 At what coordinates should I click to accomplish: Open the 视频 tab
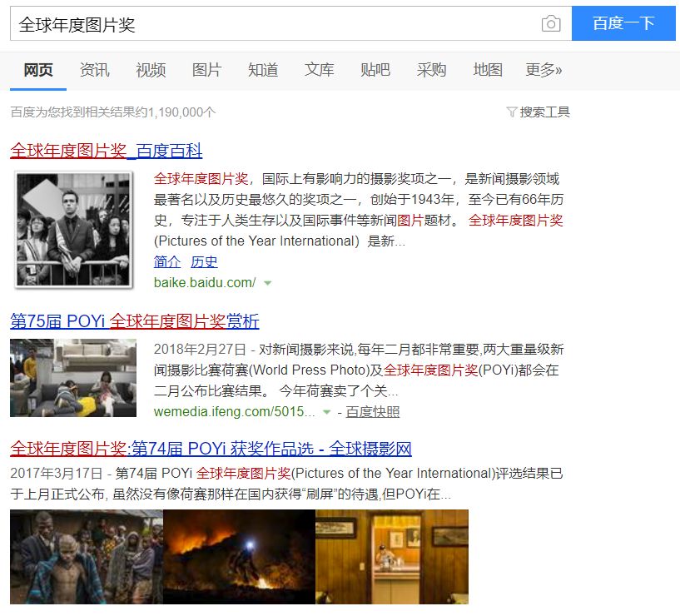pos(151,70)
